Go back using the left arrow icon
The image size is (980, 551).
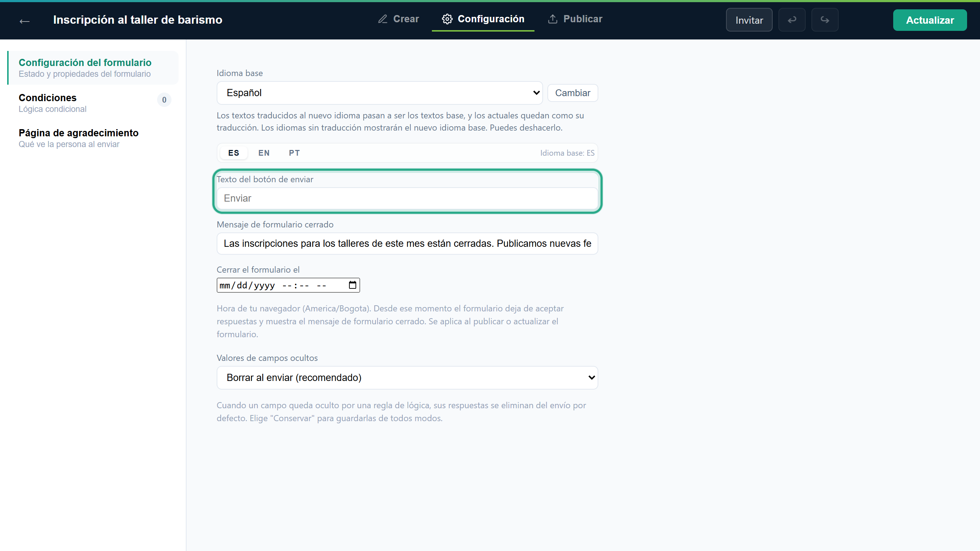click(x=24, y=21)
